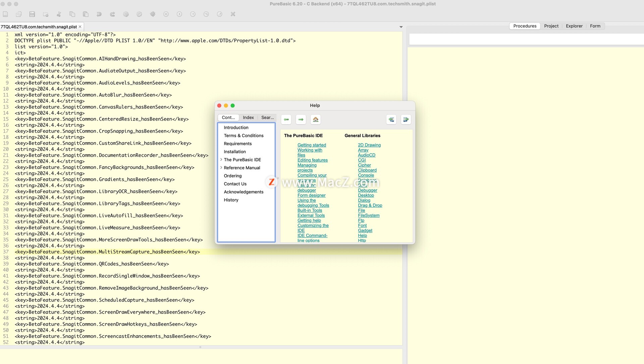Go back with Help green left arrow
644x364 pixels.
point(286,120)
